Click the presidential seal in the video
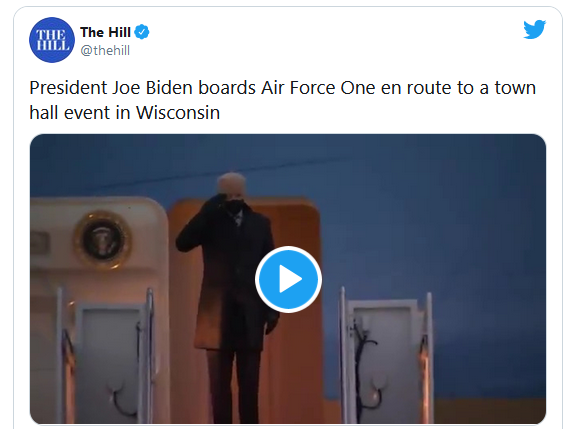584x429 pixels. 102,239
